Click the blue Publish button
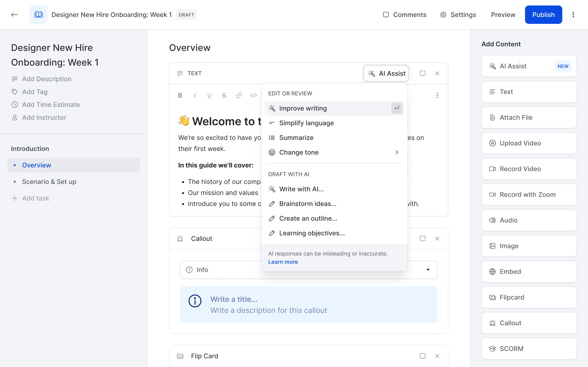Image resolution: width=588 pixels, height=367 pixels. [x=543, y=14]
